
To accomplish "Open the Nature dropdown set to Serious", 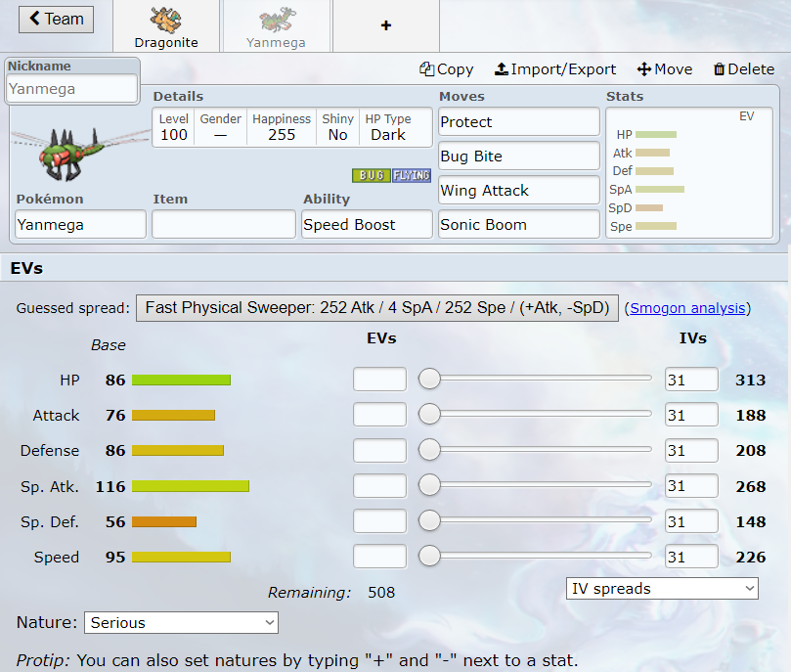I will [181, 622].
